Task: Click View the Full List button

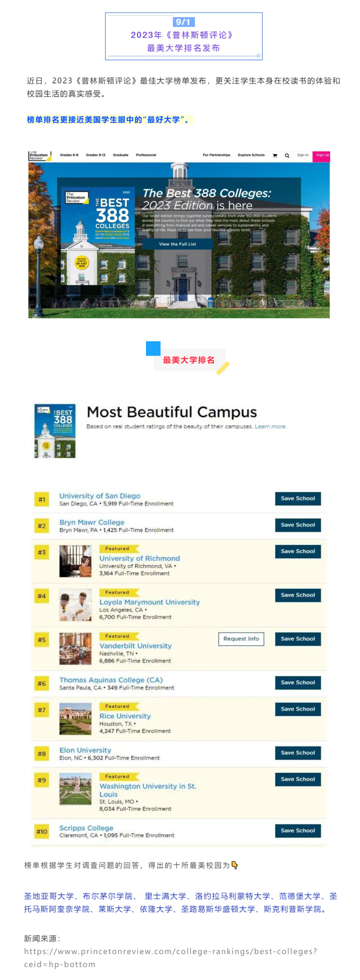Action: pos(177,244)
